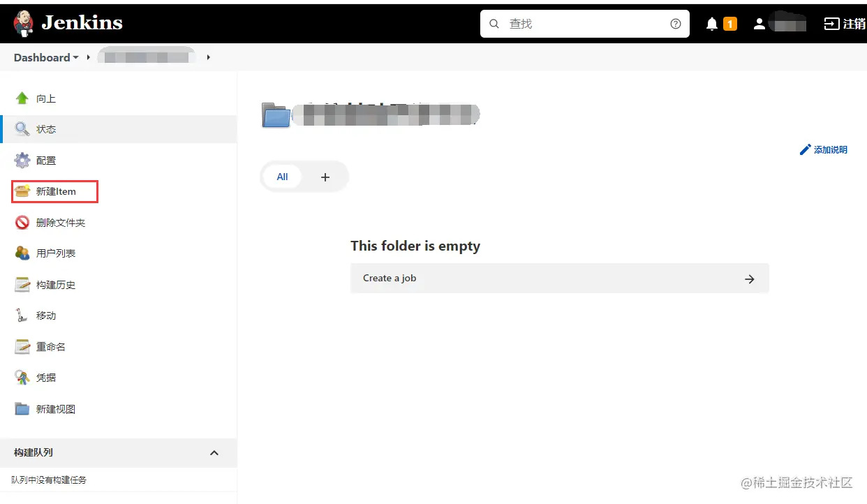
Task: Choose the 移动 move link
Action: coord(46,316)
